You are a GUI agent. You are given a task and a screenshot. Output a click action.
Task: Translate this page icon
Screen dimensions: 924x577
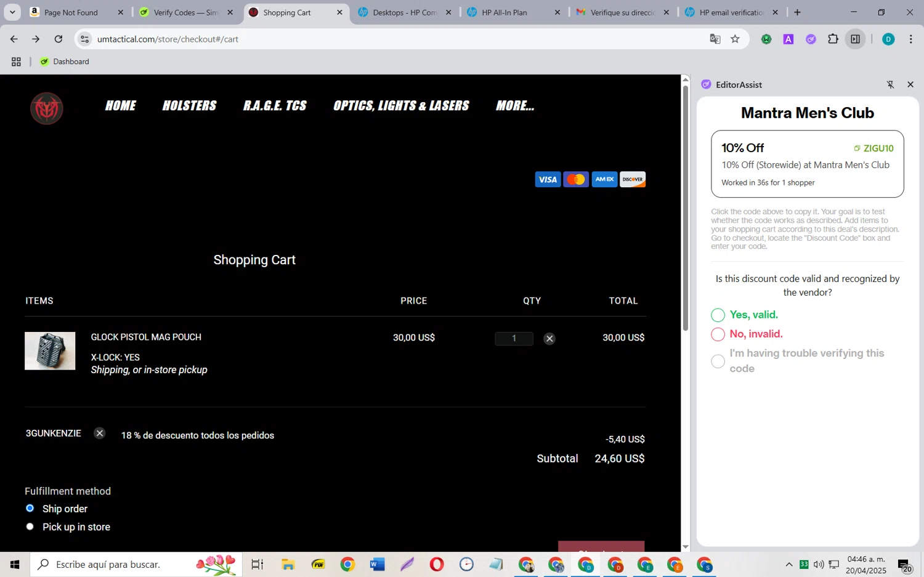click(x=715, y=39)
